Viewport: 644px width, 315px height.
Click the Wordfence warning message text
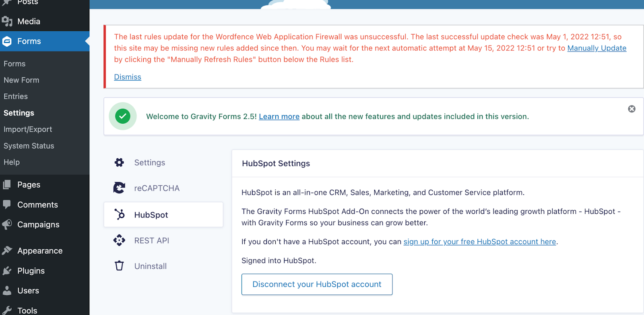pyautogui.click(x=370, y=48)
